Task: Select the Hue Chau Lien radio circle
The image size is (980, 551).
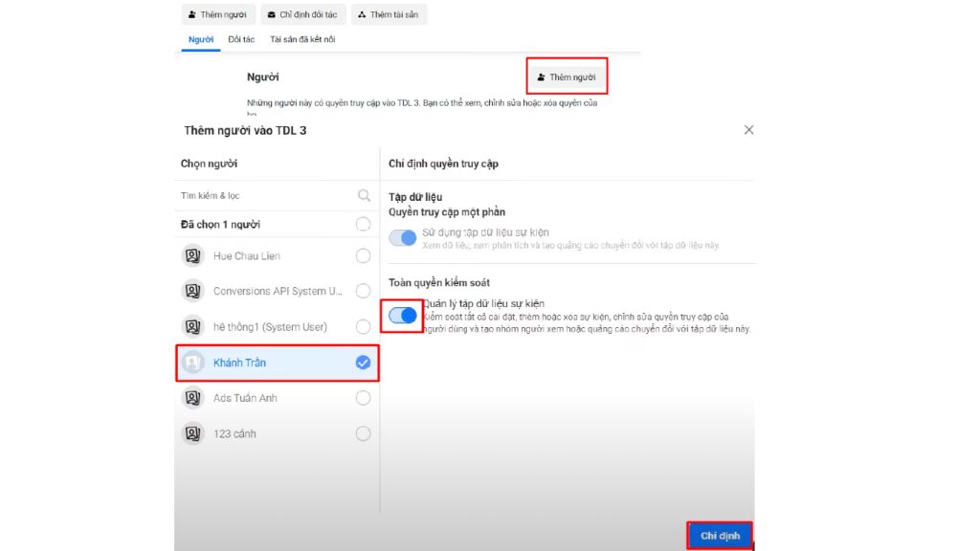Action: point(363,255)
